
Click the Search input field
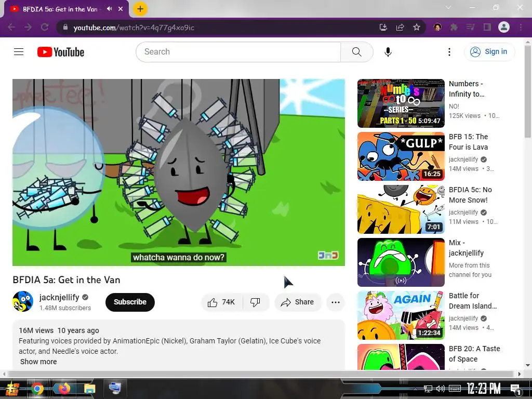coord(238,52)
